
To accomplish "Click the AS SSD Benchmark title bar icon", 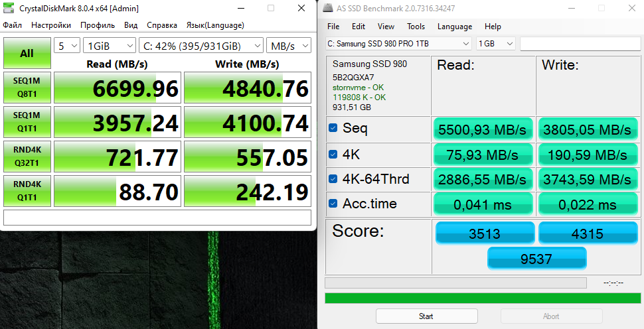I will (x=328, y=8).
